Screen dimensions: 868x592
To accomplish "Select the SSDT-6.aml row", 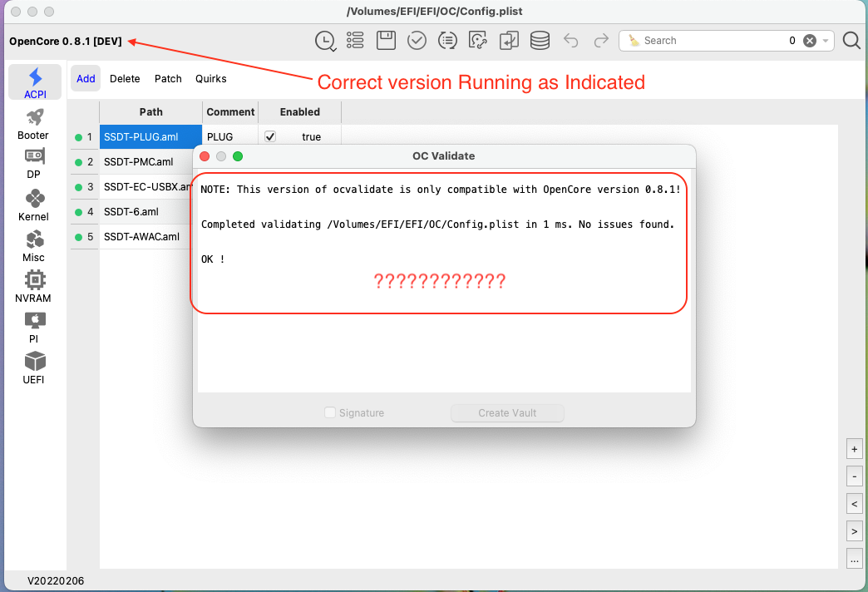I will click(133, 211).
